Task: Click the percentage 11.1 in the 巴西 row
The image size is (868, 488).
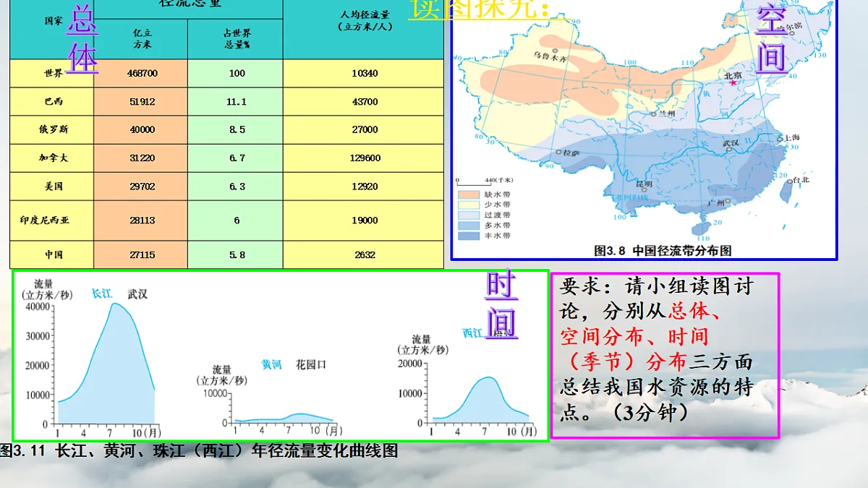Action: point(237,102)
